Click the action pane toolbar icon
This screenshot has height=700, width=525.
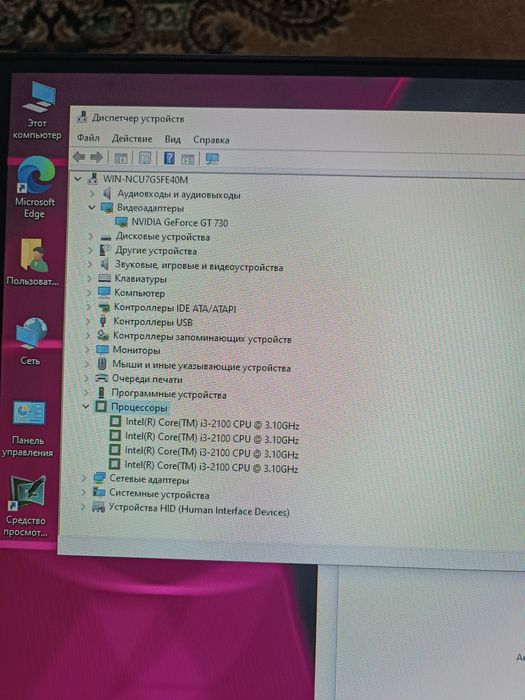tap(188, 158)
